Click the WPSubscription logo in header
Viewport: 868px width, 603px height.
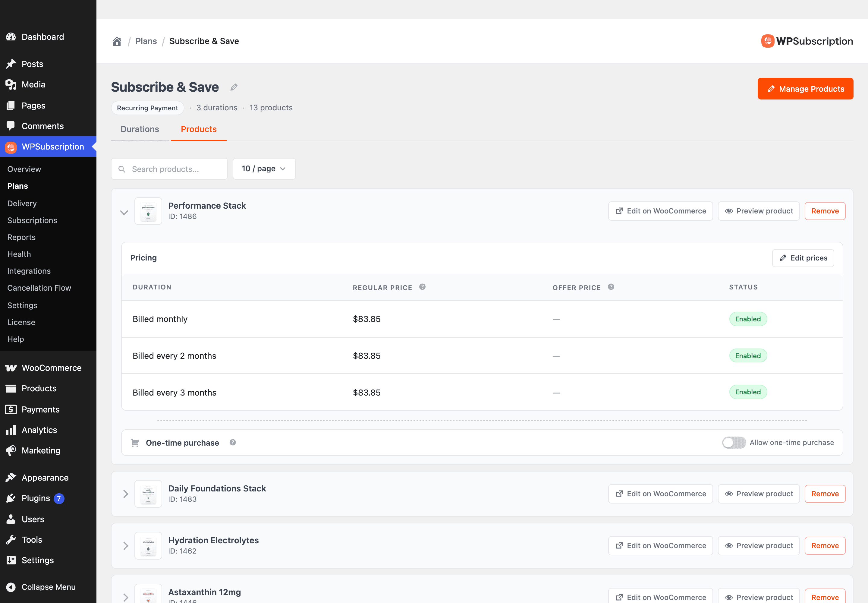click(x=807, y=41)
